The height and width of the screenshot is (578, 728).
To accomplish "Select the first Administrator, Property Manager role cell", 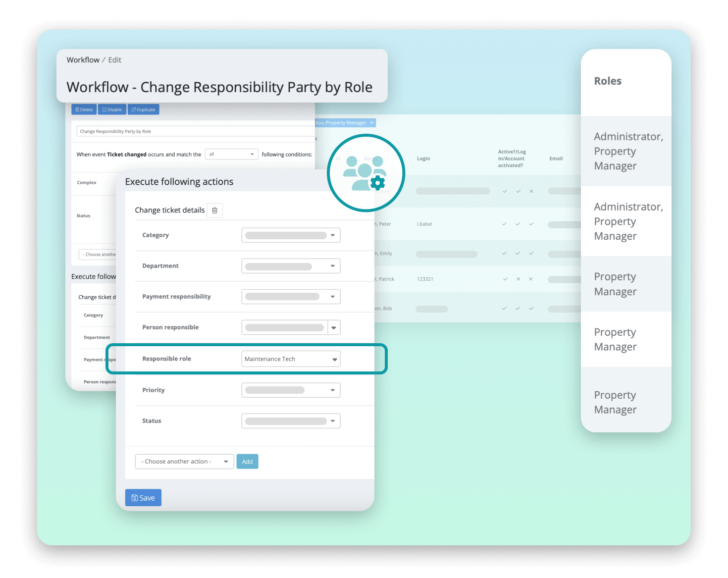I will coord(626,151).
